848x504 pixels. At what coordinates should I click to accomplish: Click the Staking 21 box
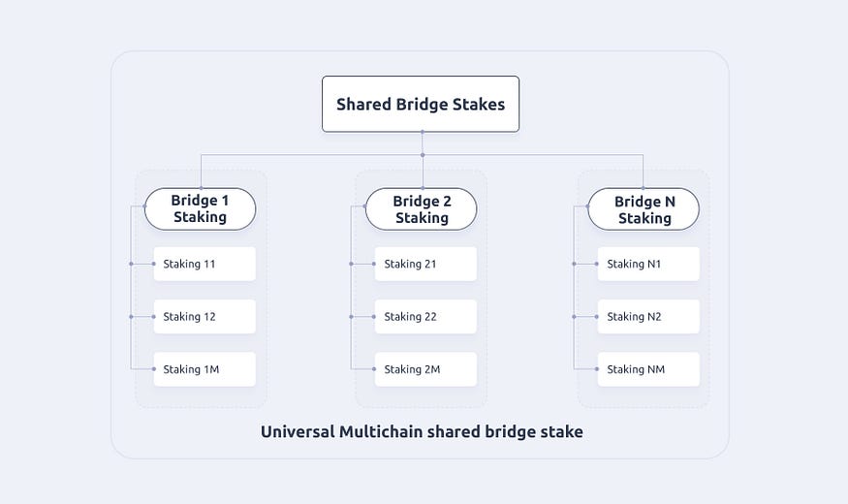click(425, 264)
